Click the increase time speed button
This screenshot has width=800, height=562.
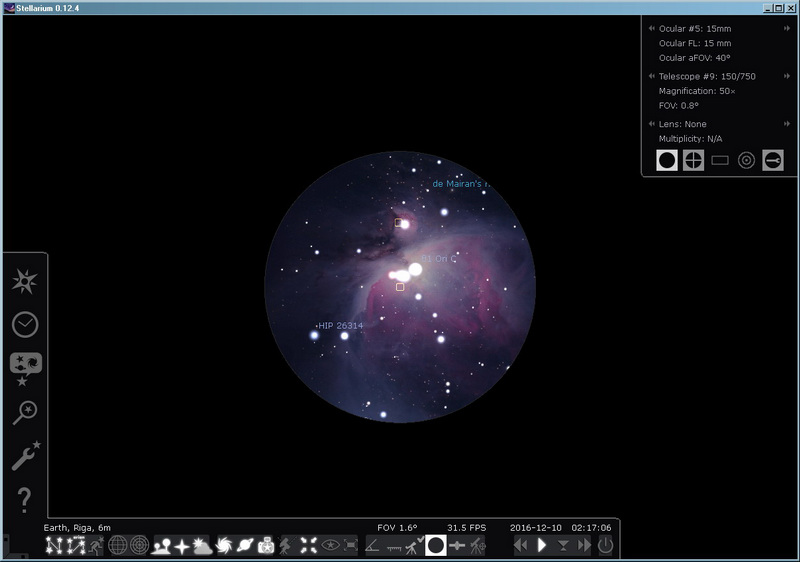tap(584, 545)
